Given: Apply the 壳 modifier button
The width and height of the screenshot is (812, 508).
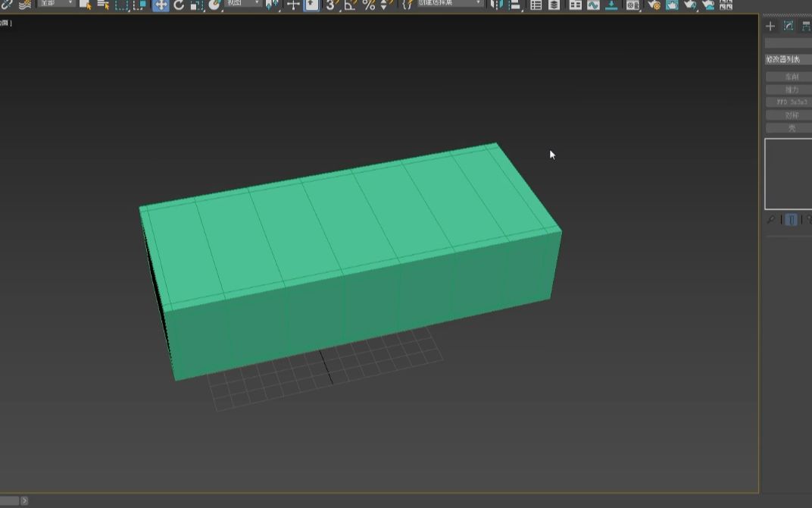Looking at the screenshot, I should 791,128.
